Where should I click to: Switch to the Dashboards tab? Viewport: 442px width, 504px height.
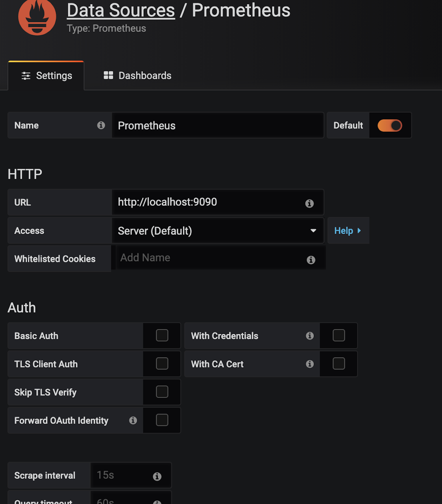[137, 75]
